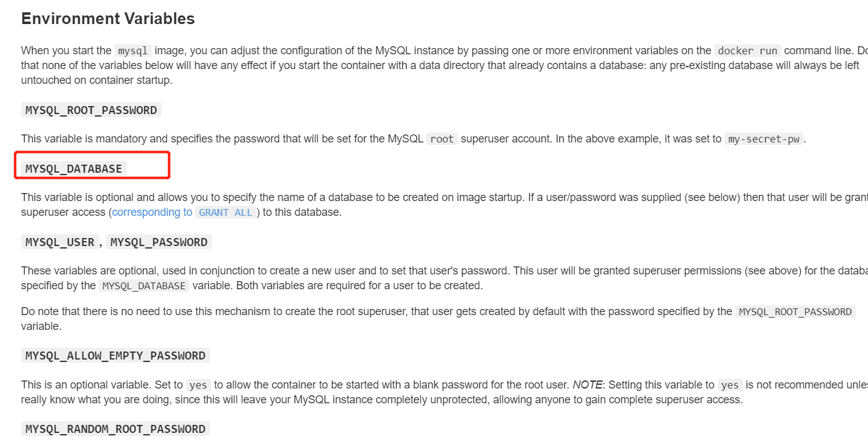Click the inline "root" code snippet

442,139
